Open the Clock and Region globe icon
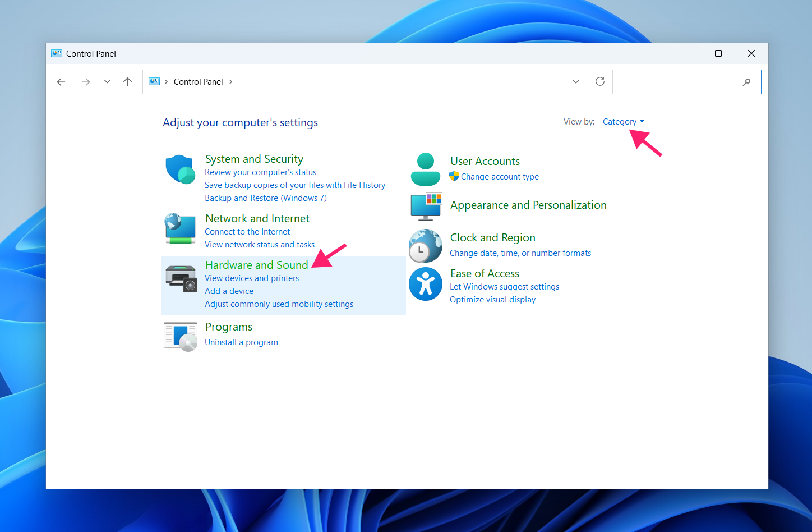The height and width of the screenshot is (532, 812). tap(426, 246)
